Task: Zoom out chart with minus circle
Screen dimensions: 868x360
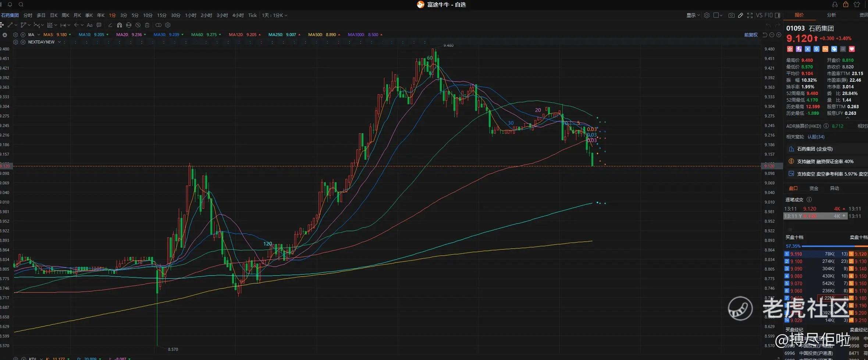Action: (772, 35)
